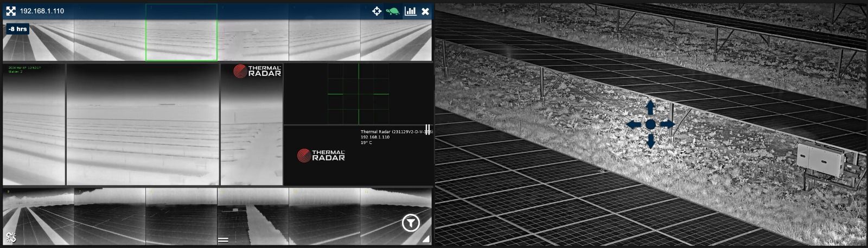This screenshot has width=868, height=248.
Task: Click the Thermal Radar logo over the thermal strip
Action: (x=257, y=71)
